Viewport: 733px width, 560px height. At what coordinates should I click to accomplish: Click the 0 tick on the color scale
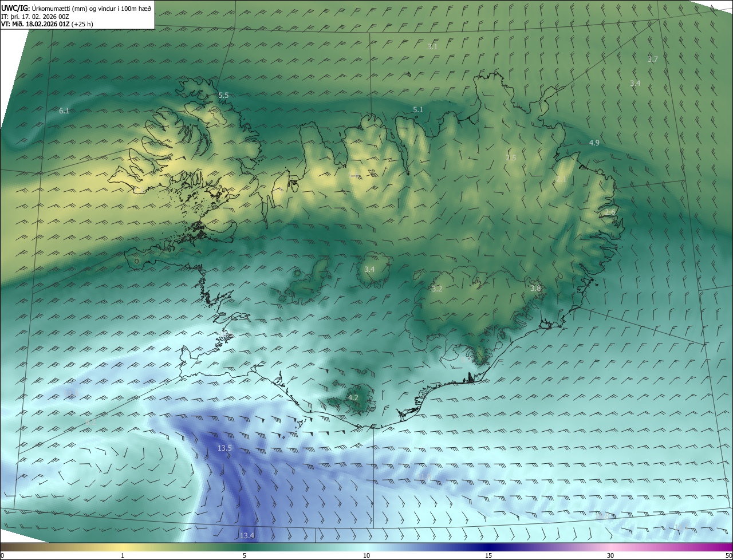tap(2, 555)
